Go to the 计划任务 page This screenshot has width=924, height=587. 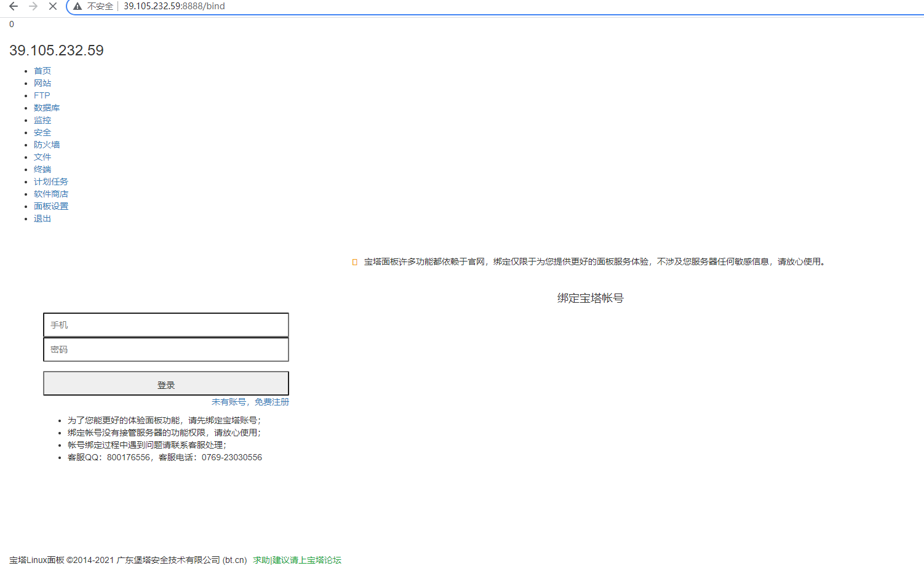(51, 182)
